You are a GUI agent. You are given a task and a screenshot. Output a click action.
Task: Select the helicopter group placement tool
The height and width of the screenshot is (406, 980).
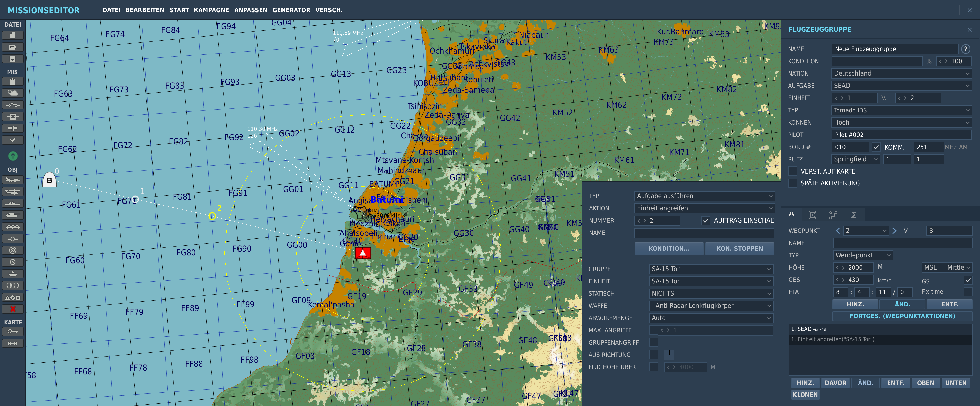tap(13, 192)
